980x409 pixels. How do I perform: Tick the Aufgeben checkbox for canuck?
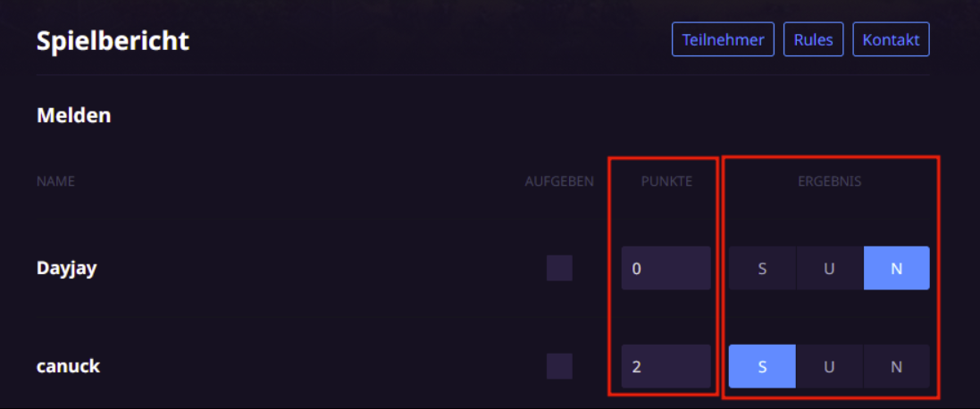[559, 366]
